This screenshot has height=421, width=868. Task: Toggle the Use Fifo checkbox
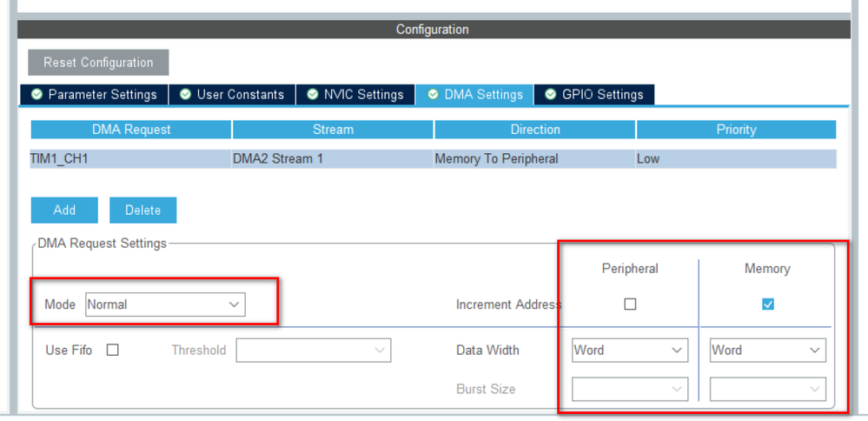tap(112, 350)
